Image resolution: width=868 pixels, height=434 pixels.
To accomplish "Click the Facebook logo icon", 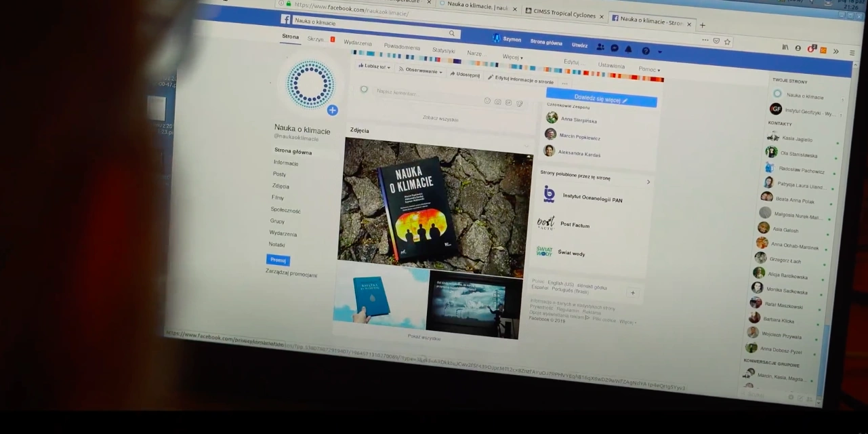I will click(286, 20).
